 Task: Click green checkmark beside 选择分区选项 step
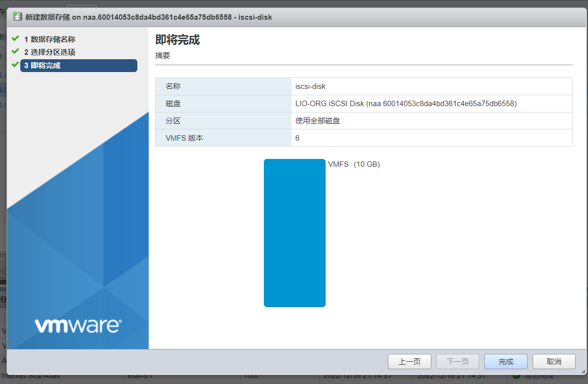15,51
